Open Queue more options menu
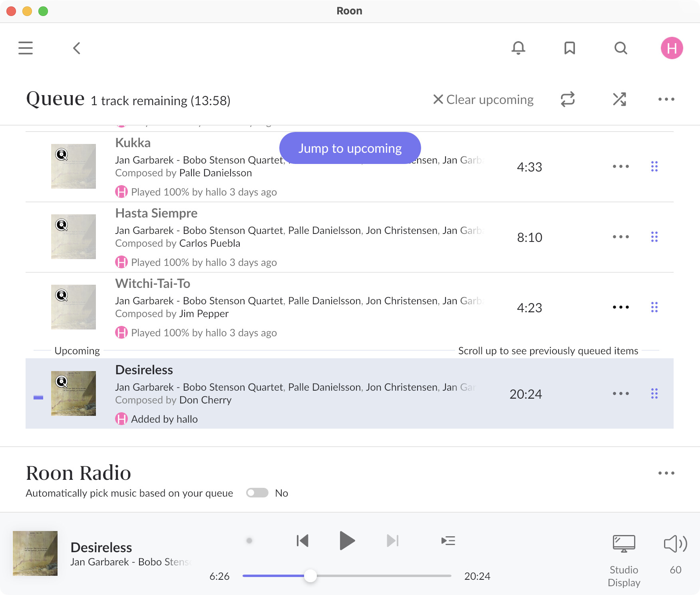700x595 pixels. [x=666, y=99]
